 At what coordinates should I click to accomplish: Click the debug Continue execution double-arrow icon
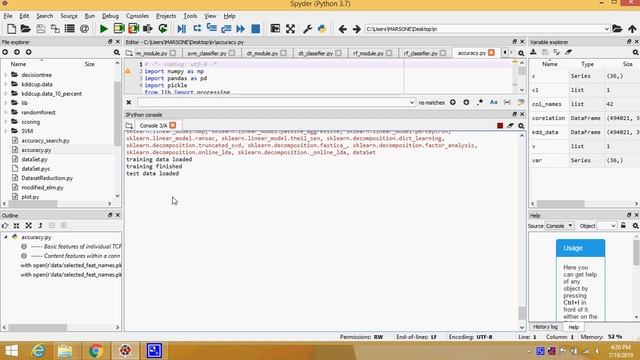[x=241, y=29]
